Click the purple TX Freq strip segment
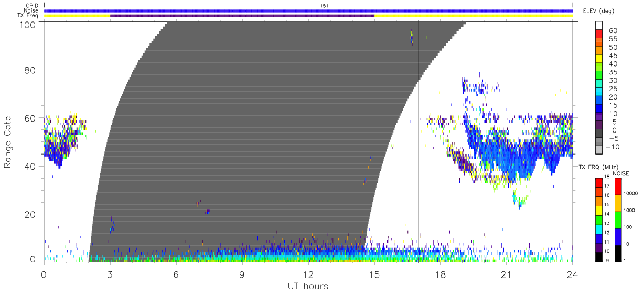This screenshot has height=297, width=644. [x=242, y=16]
